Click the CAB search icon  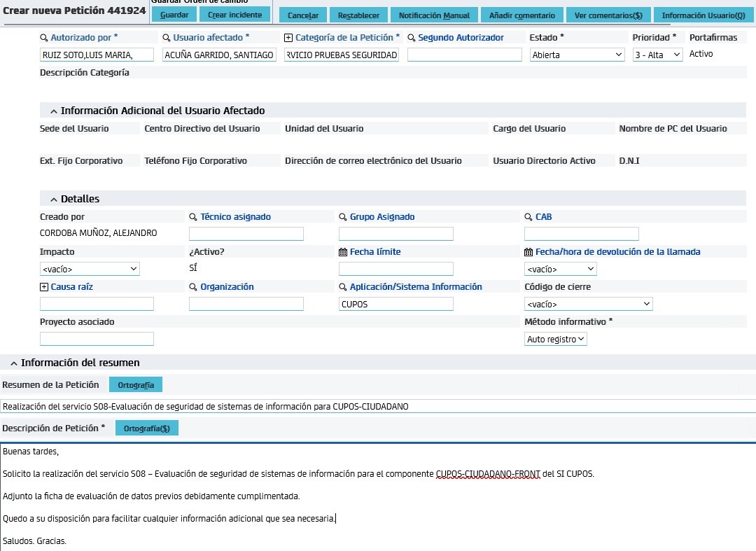point(528,216)
